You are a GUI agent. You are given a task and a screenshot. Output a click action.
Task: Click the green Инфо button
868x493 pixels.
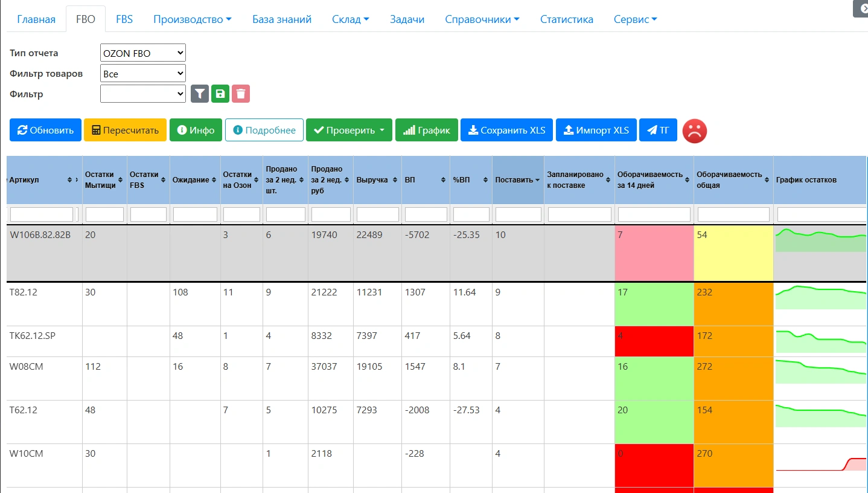[x=196, y=130]
